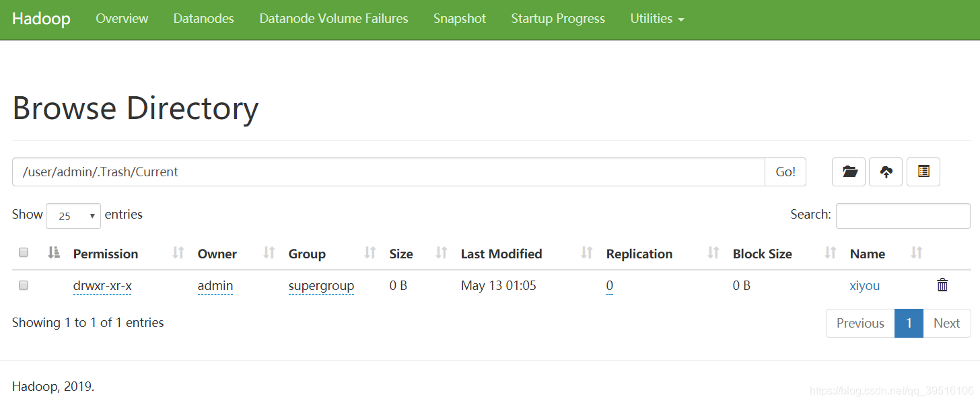Sort by the first column sort icon

click(x=54, y=253)
